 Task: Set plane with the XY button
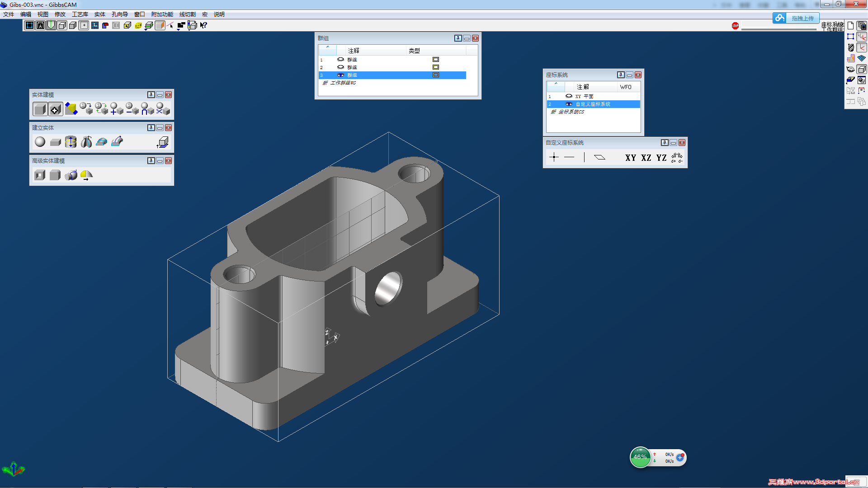pyautogui.click(x=631, y=158)
